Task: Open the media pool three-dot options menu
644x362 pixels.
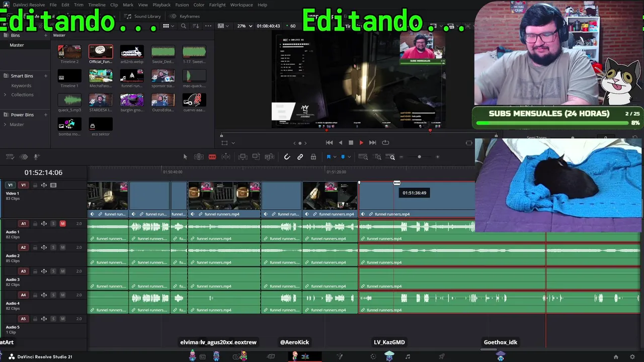Action: click(x=209, y=26)
